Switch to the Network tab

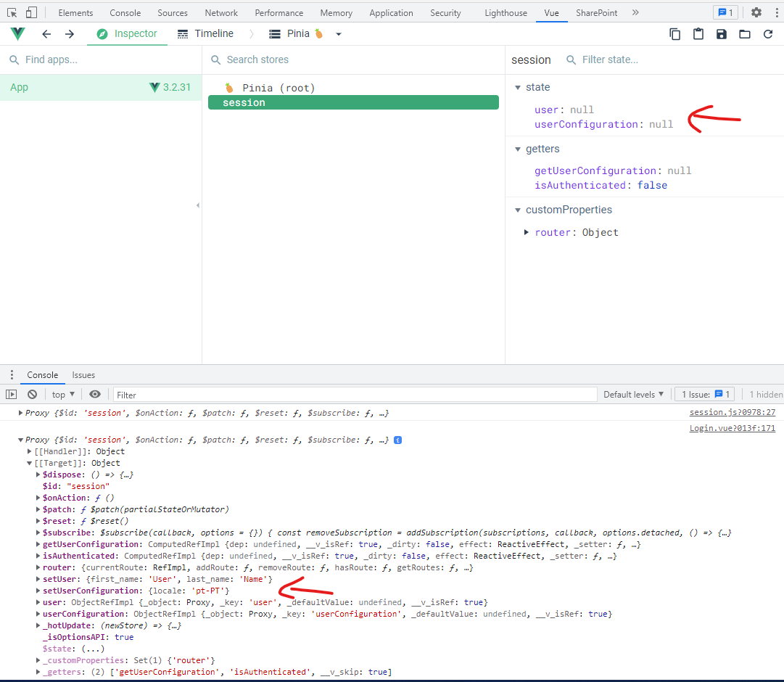221,12
